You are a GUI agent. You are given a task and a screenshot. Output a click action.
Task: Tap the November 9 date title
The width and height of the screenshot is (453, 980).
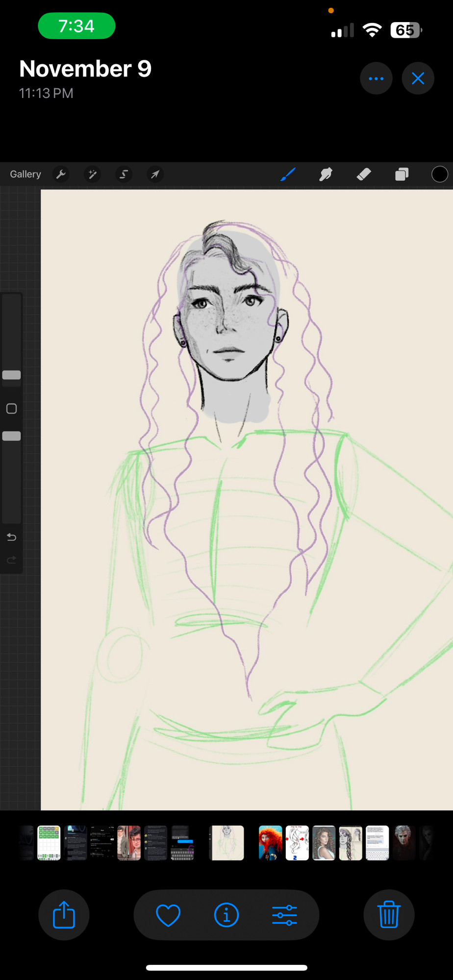click(85, 69)
